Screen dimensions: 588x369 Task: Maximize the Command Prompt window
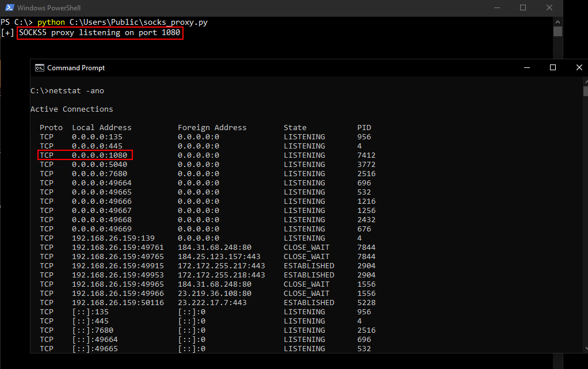[x=553, y=67]
